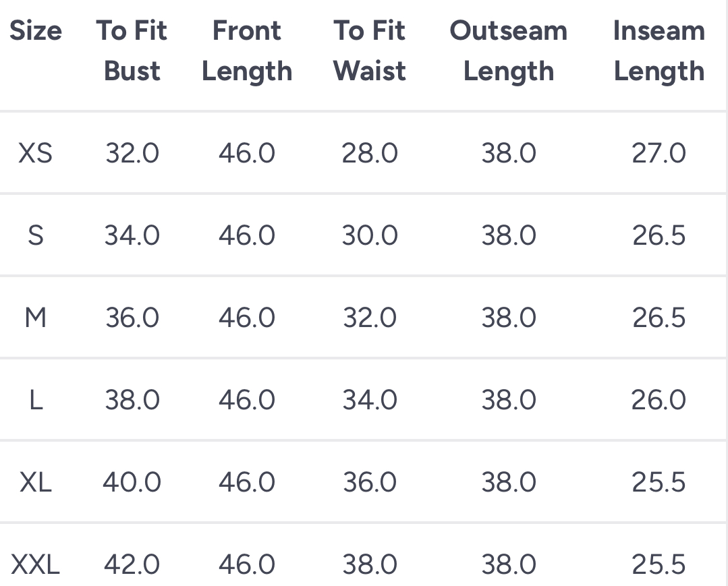Select the XXL size row label

click(36, 565)
